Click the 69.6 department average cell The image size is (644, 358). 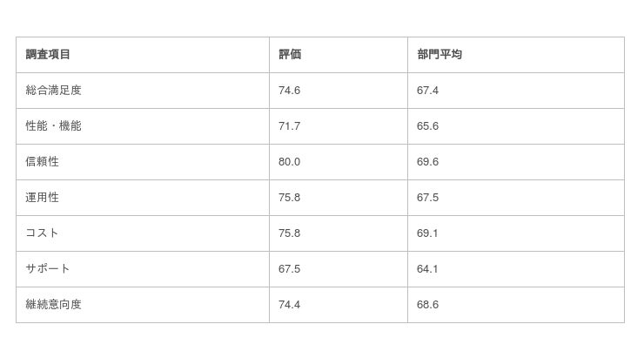coord(427,162)
